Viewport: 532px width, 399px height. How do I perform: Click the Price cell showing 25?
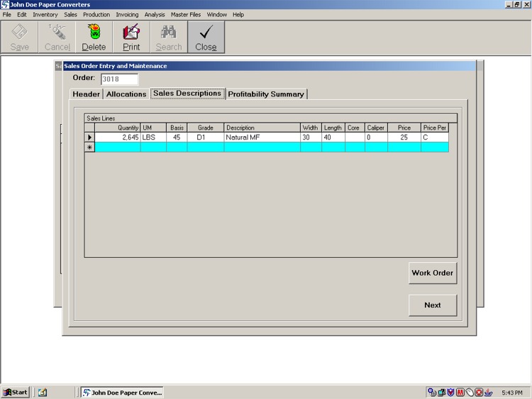404,137
